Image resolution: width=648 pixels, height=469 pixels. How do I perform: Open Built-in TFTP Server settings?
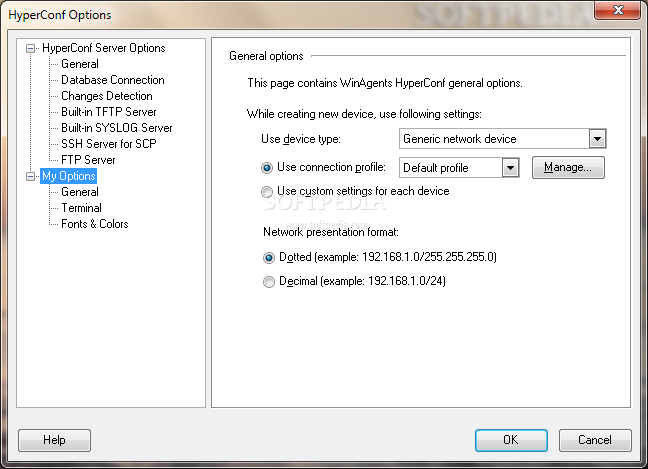[109, 112]
